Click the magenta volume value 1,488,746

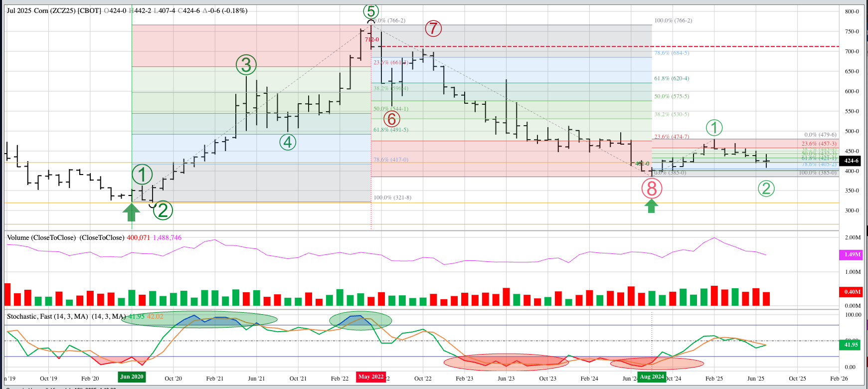(x=167, y=237)
